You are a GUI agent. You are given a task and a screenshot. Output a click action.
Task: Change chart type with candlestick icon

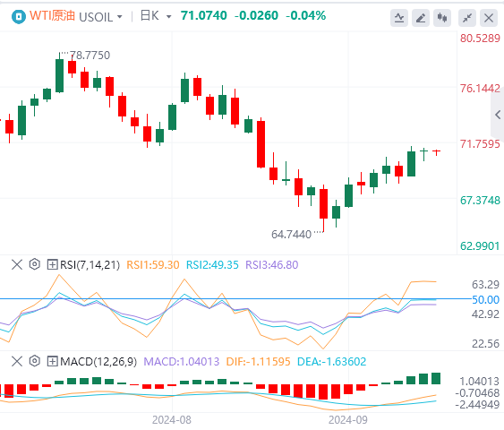[x=442, y=18]
